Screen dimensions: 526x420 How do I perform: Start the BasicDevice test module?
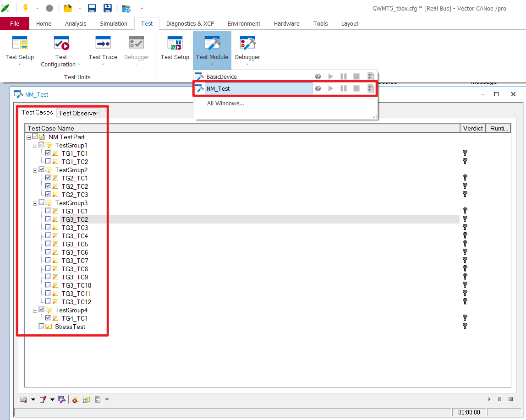coord(331,76)
